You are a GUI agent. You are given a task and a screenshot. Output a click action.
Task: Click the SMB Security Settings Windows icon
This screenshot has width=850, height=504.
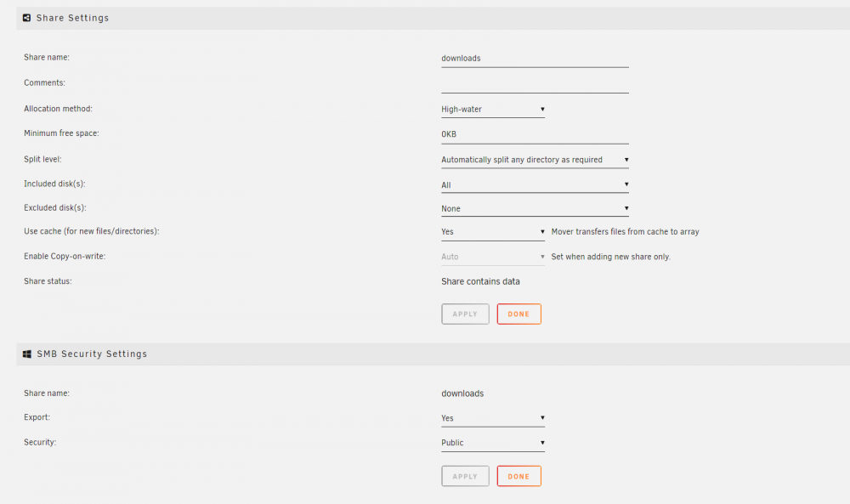pos(26,354)
